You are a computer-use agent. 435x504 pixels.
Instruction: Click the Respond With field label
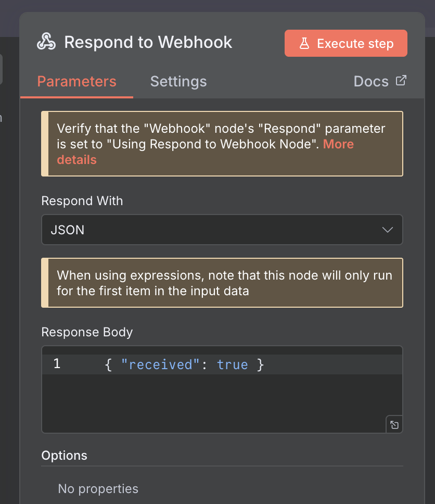click(x=82, y=201)
